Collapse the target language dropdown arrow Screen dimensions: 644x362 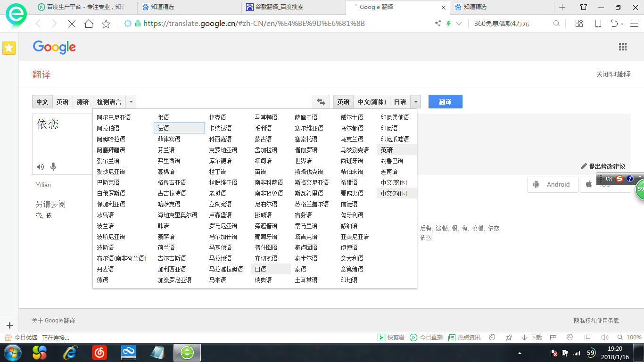[x=415, y=102]
